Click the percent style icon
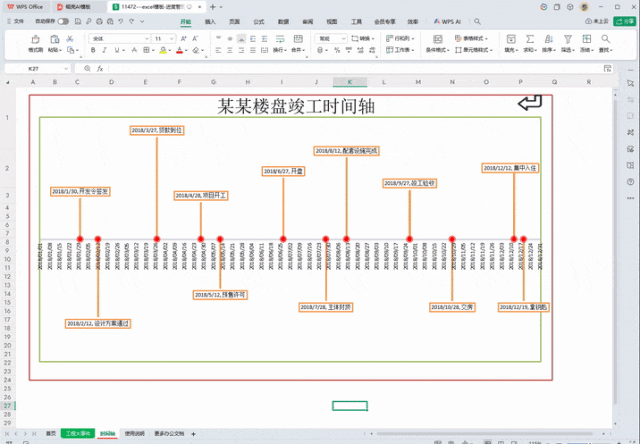This screenshot has width=640, height=444. [337, 50]
